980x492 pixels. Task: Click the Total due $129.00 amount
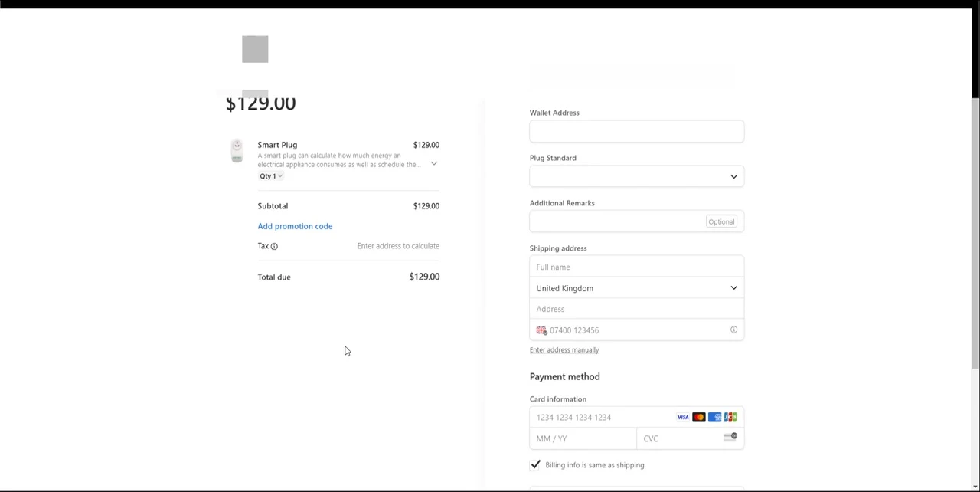tap(424, 277)
